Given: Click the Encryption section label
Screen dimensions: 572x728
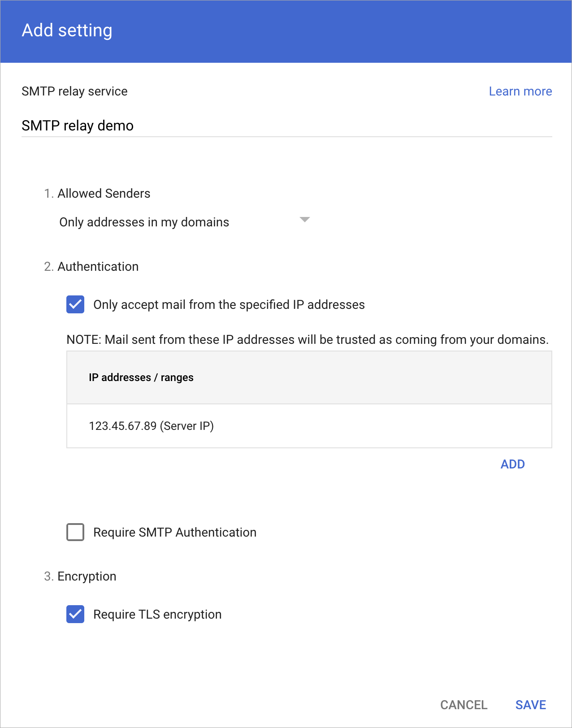Looking at the screenshot, I should click(x=87, y=576).
